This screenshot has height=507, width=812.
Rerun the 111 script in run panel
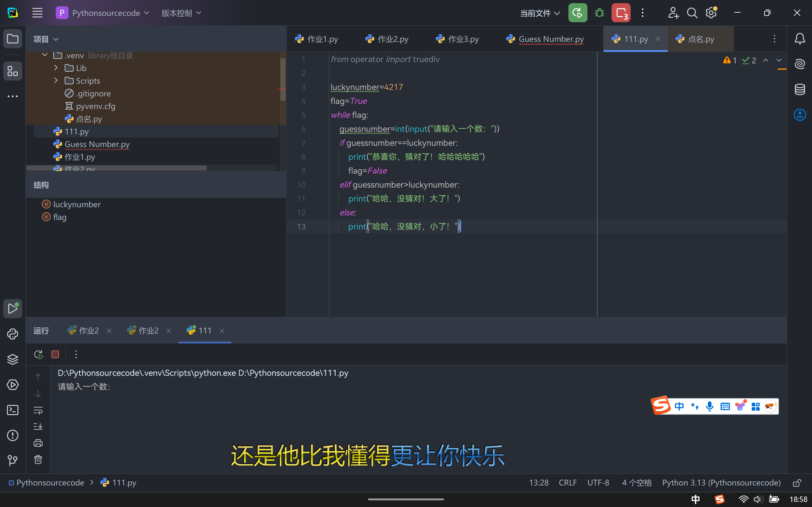point(39,355)
